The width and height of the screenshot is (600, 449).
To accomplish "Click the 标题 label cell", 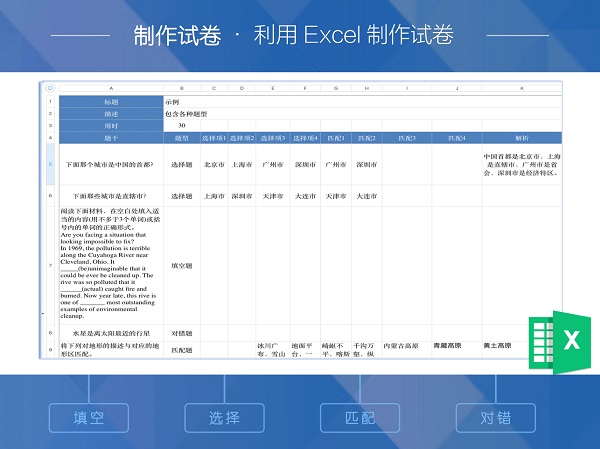I will coord(111,102).
